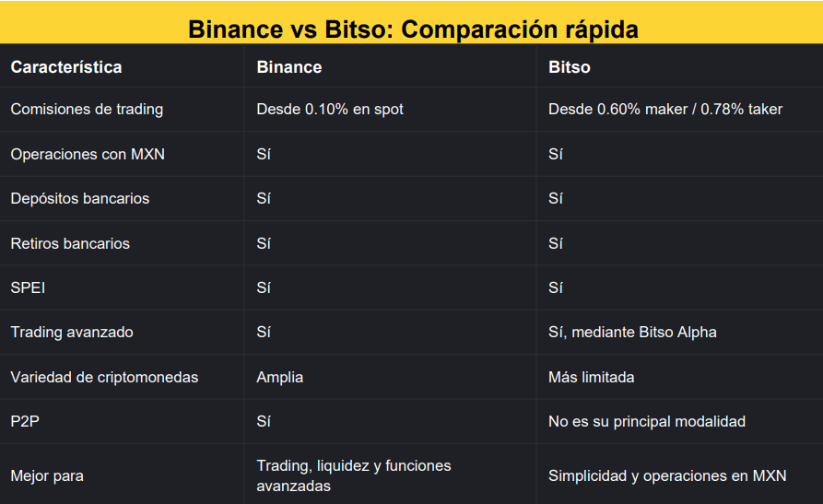The height and width of the screenshot is (504, 823).
Task: Click the Amplia cell under Binance
Action: pyautogui.click(x=280, y=378)
